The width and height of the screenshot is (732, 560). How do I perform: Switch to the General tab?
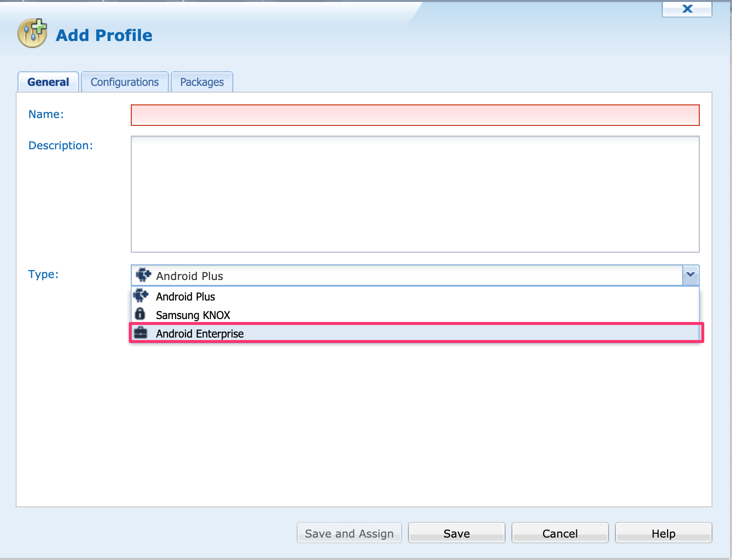point(48,82)
